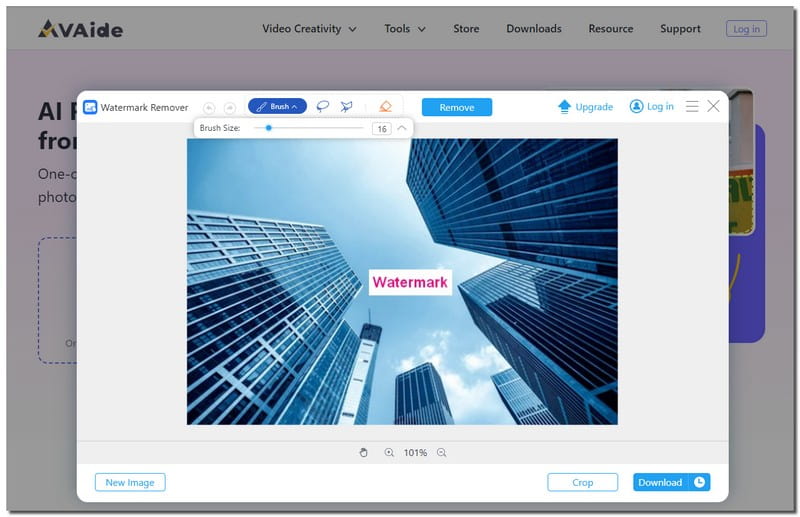Click the Redo arrow icon
This screenshot has width=800, height=517.
click(229, 107)
